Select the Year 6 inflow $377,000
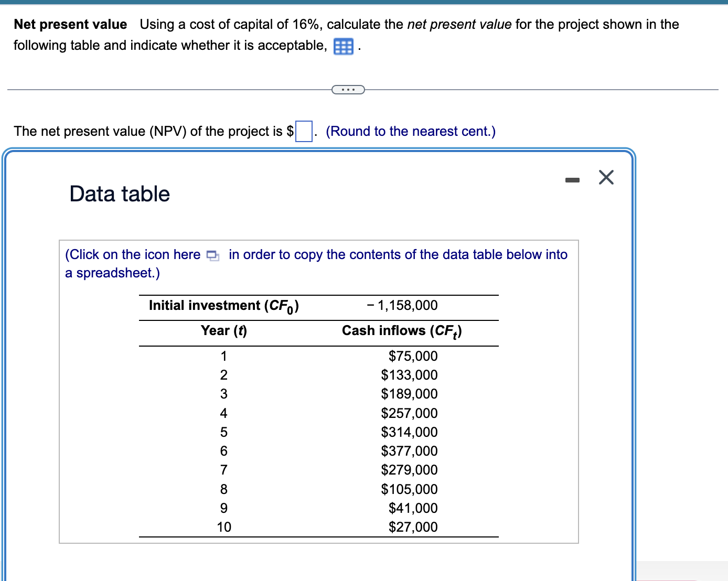 (410, 450)
